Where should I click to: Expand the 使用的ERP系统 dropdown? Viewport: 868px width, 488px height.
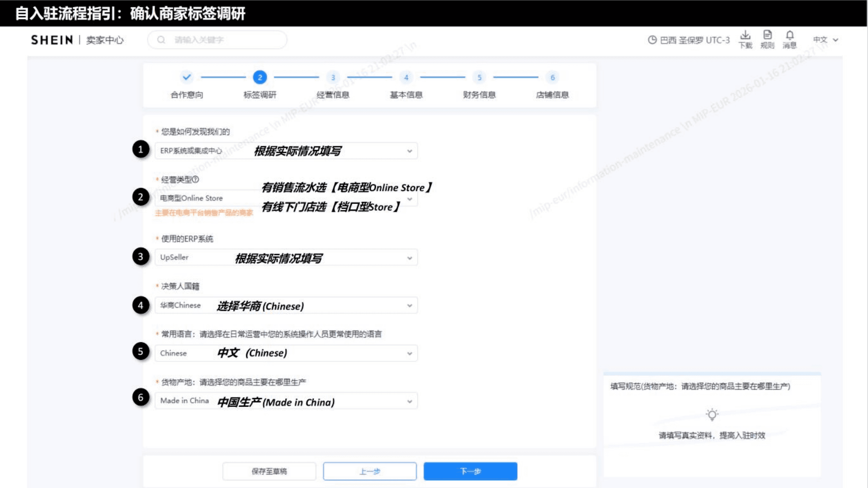click(x=286, y=258)
